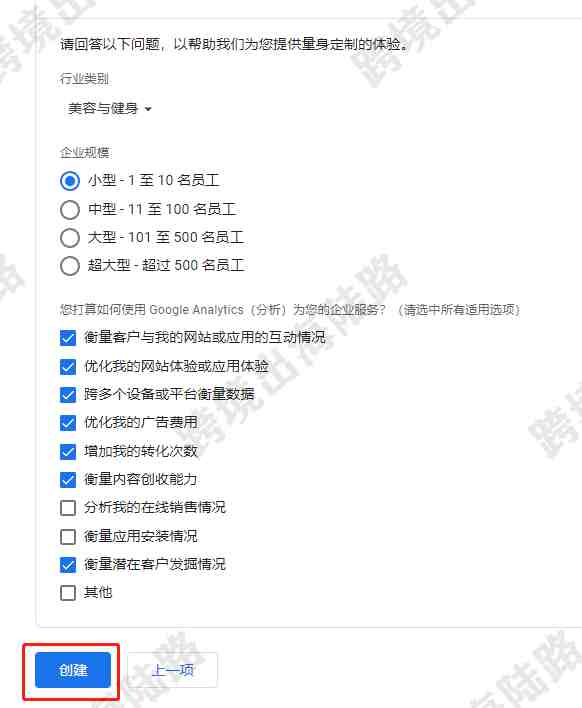Screen dimensions: 582x708
Task: Open the 美容与健身 industry category dropdown
Action: pyautogui.click(x=109, y=109)
